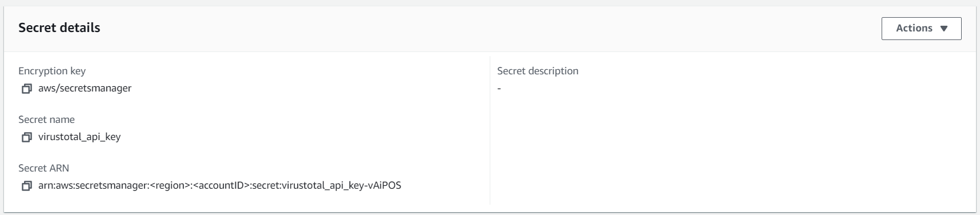Open the Actions dropdown menu
Screen dimensions: 980x215
(x=921, y=29)
